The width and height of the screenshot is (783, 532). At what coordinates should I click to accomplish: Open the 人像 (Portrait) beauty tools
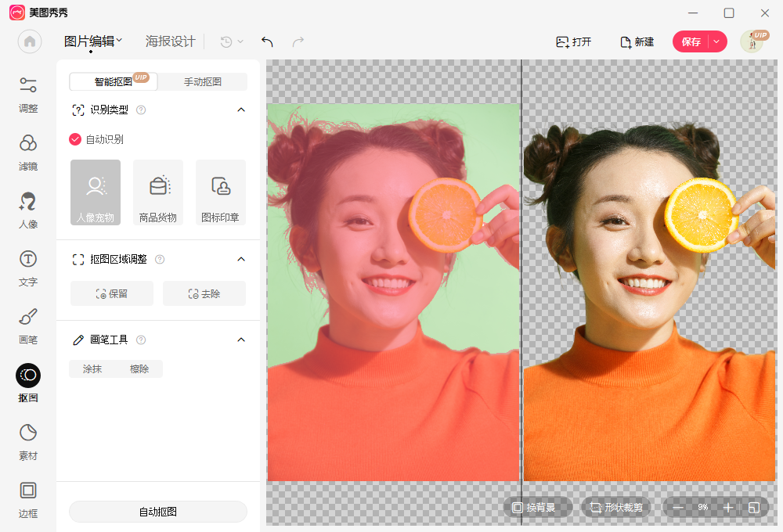tap(28, 211)
